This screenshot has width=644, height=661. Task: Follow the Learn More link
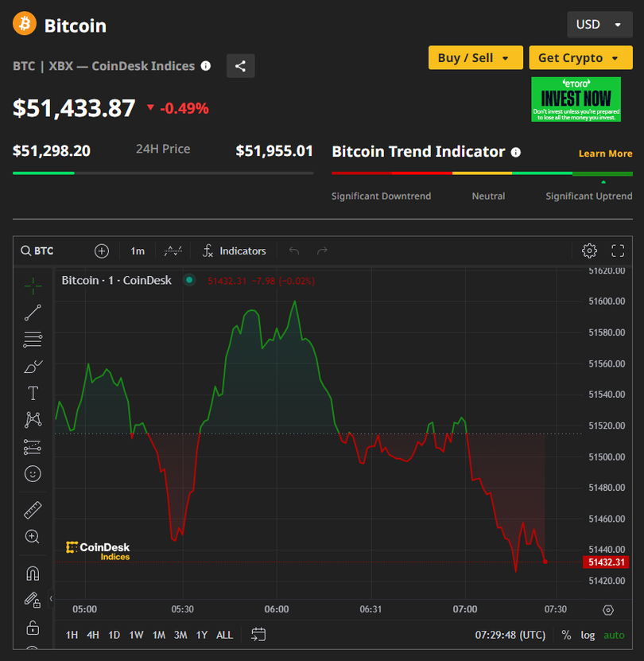[605, 154]
